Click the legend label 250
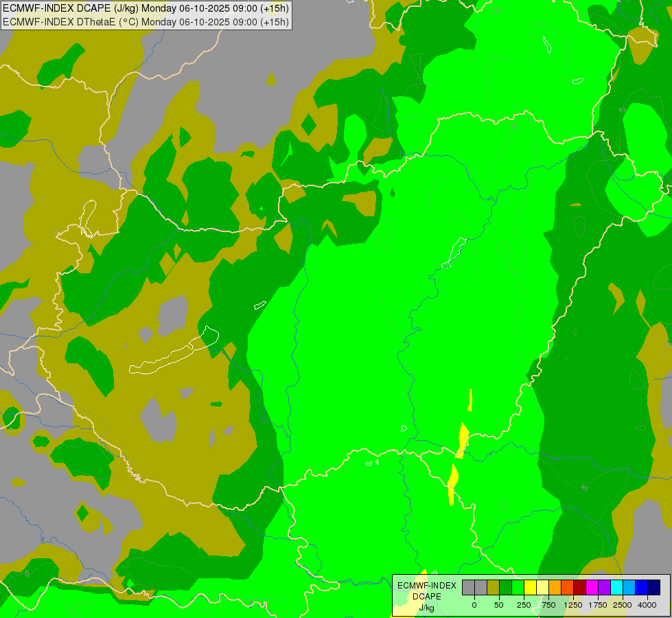 [x=524, y=605]
